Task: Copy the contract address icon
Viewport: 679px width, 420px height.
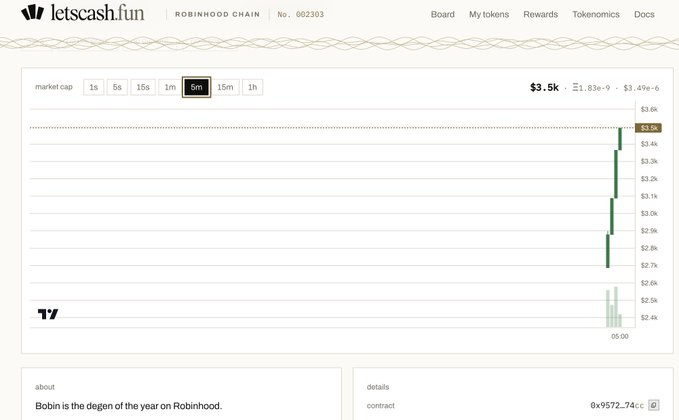Action: 653,405
